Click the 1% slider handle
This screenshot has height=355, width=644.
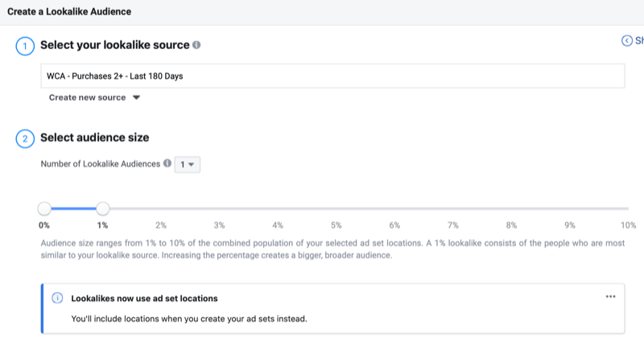pyautogui.click(x=102, y=208)
